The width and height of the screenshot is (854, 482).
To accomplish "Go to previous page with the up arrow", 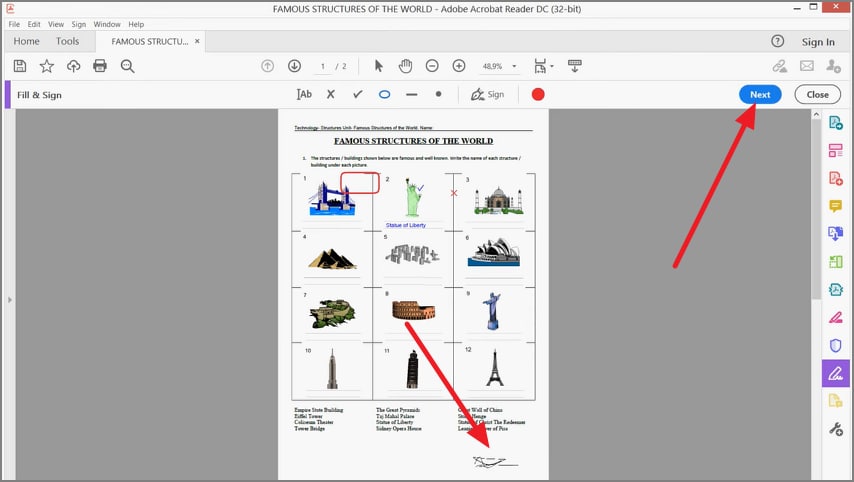I will point(267,66).
